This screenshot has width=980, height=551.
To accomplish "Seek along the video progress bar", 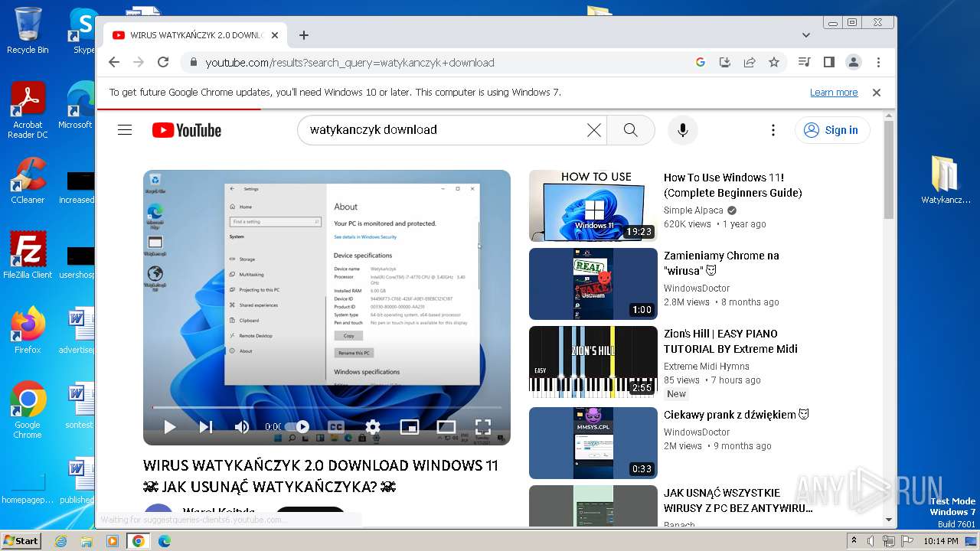I will tap(327, 408).
